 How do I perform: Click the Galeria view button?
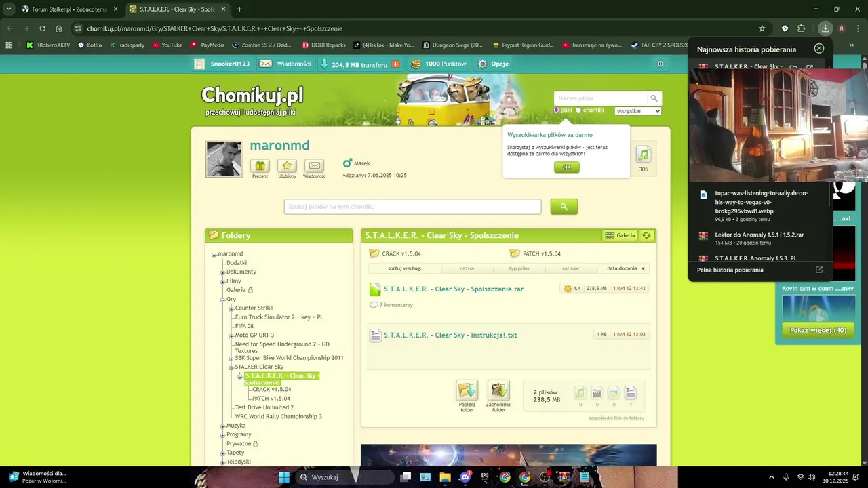(620, 235)
